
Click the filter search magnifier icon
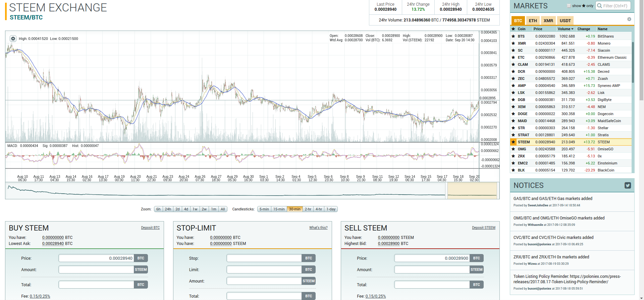(599, 6)
